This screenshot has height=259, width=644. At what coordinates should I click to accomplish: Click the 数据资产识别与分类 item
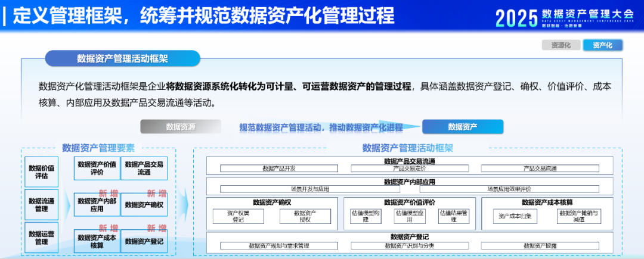coord(410,245)
